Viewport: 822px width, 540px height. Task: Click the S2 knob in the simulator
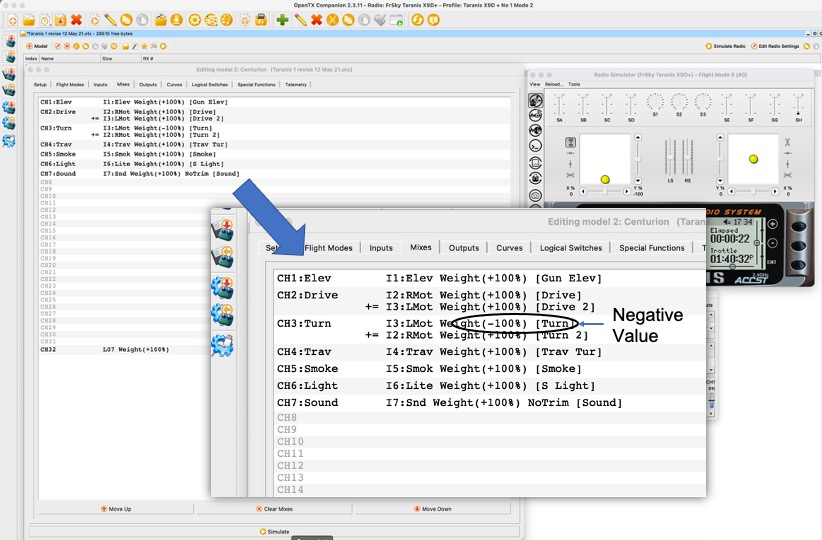click(679, 102)
